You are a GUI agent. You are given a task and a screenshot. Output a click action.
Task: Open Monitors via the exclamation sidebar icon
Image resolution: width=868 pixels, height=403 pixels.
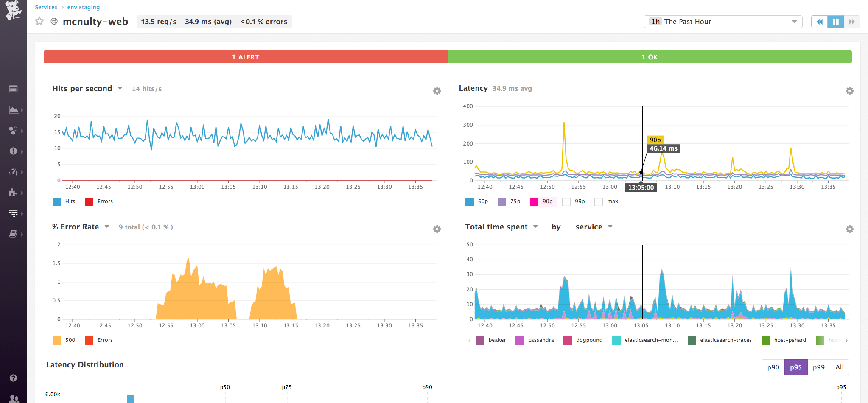[x=14, y=151]
